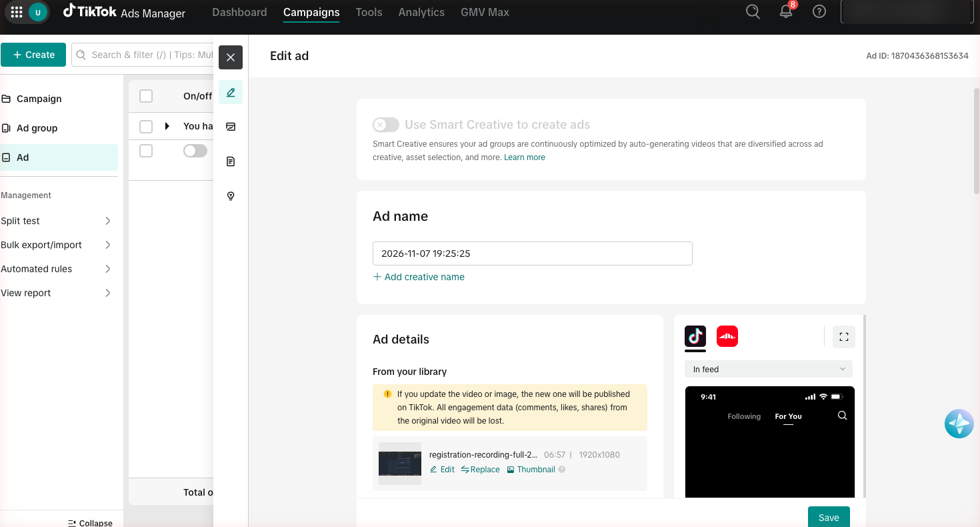Click Add creative name link

pyautogui.click(x=419, y=277)
